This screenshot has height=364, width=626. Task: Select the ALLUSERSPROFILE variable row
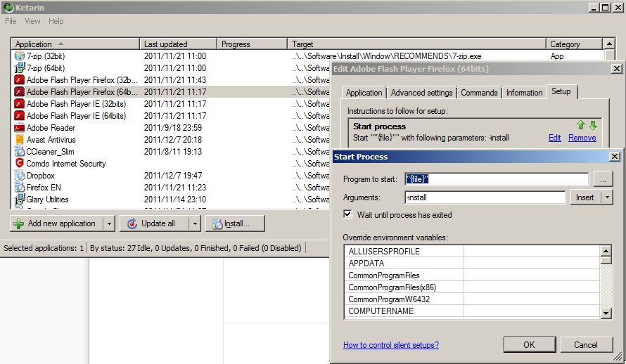click(472, 251)
